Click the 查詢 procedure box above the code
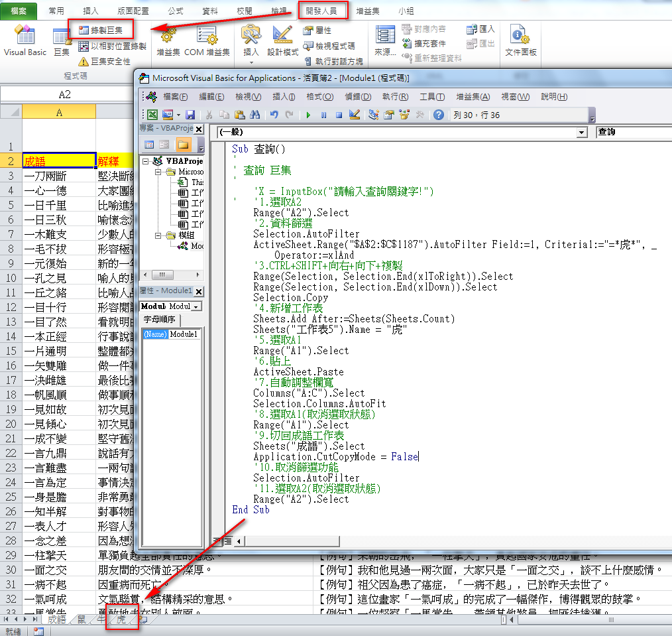The image size is (672, 636). pyautogui.click(x=634, y=132)
